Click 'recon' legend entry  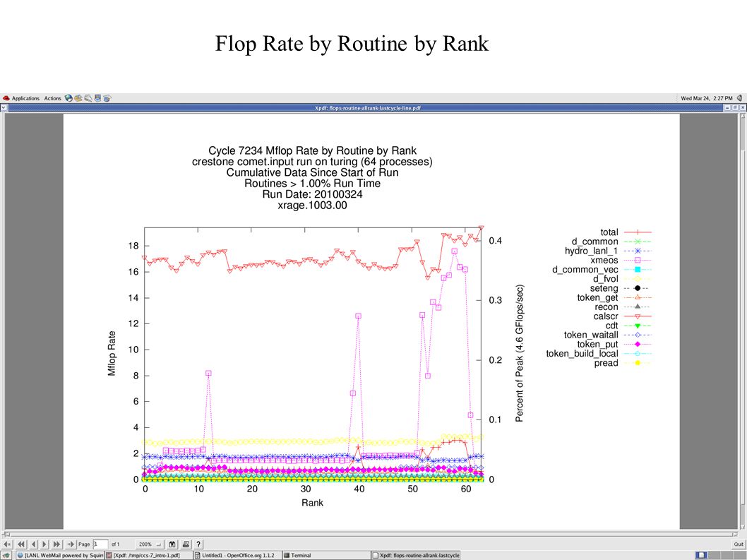pyautogui.click(x=623, y=307)
